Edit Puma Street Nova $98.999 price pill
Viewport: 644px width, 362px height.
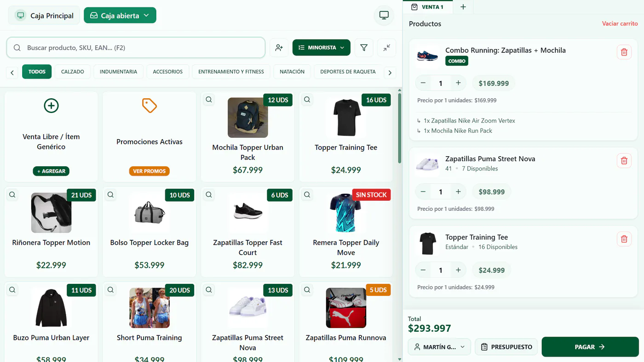pyautogui.click(x=492, y=192)
